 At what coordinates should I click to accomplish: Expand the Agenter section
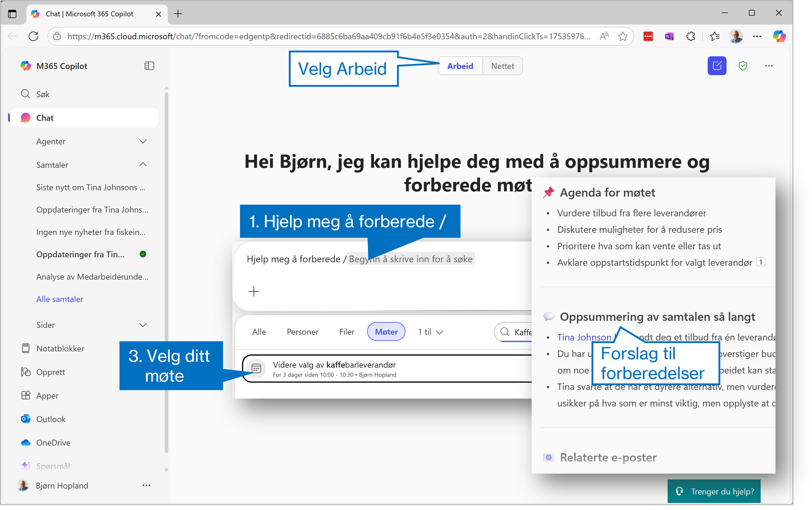click(x=143, y=141)
